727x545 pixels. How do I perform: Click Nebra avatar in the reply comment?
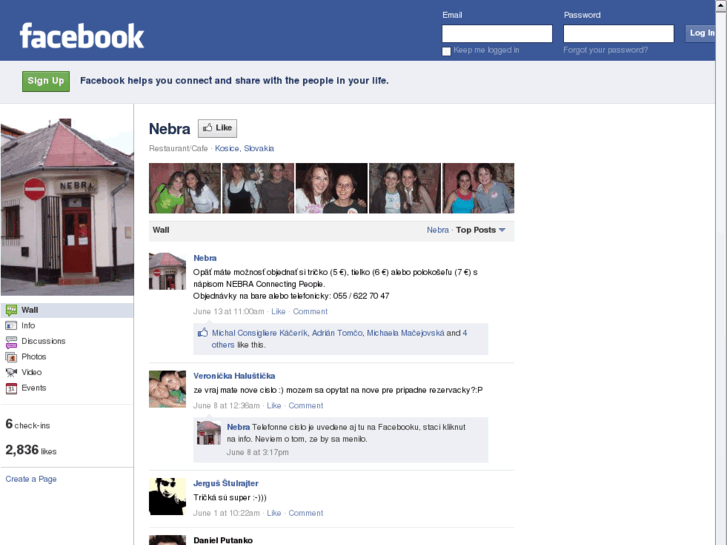click(209, 433)
